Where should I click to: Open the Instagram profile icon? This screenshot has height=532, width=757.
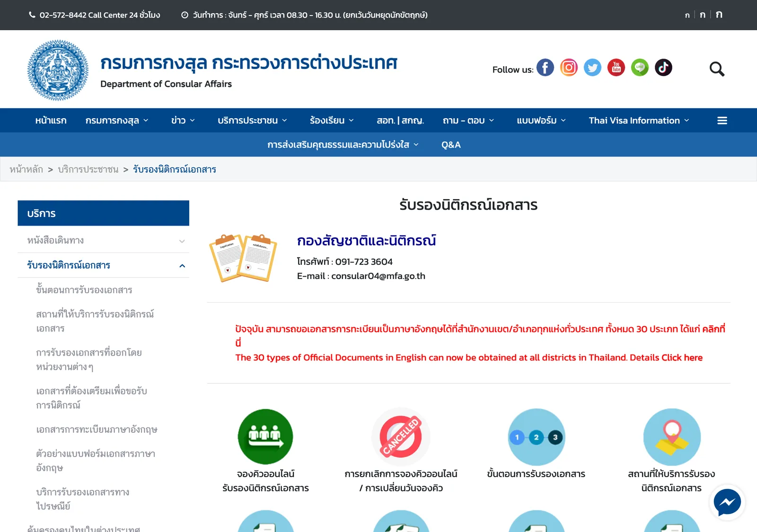(x=569, y=68)
